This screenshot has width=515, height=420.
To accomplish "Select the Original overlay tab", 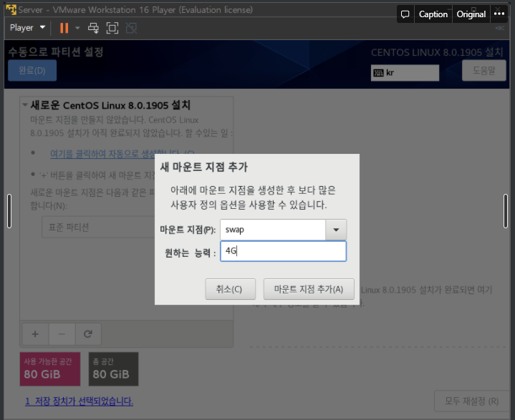I will point(471,14).
